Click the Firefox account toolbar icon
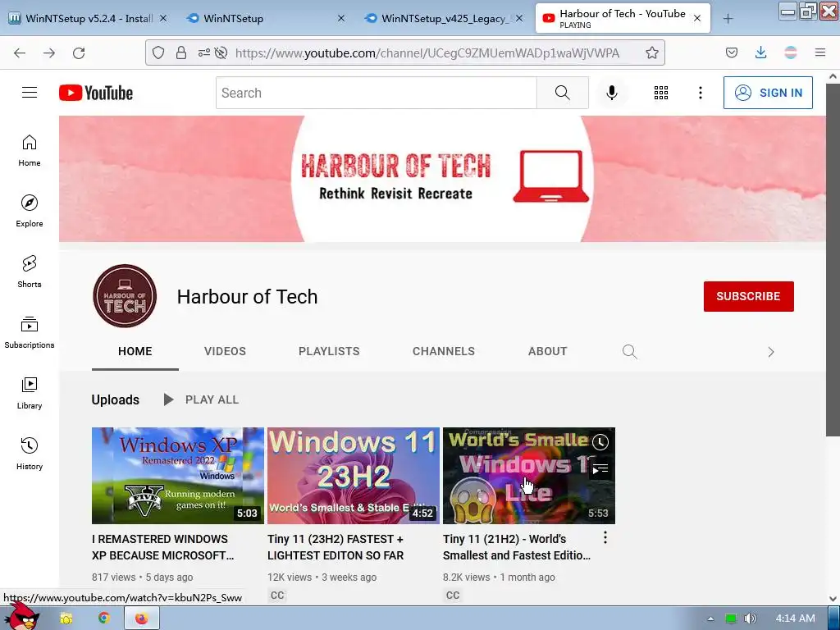Image resolution: width=840 pixels, height=630 pixels. 790,52
